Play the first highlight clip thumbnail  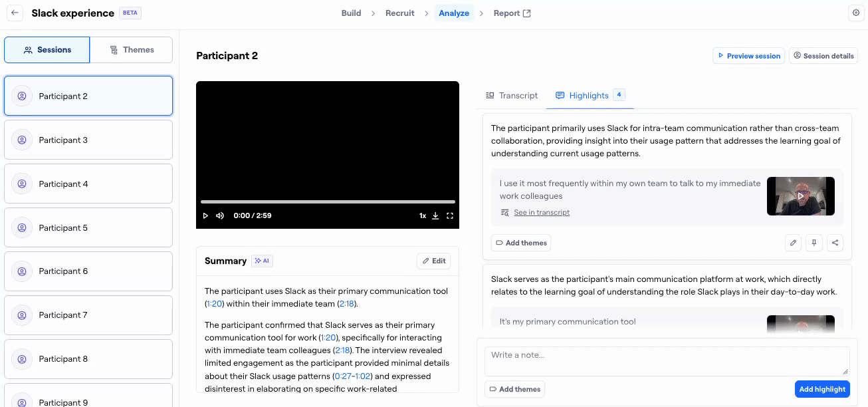[801, 196]
